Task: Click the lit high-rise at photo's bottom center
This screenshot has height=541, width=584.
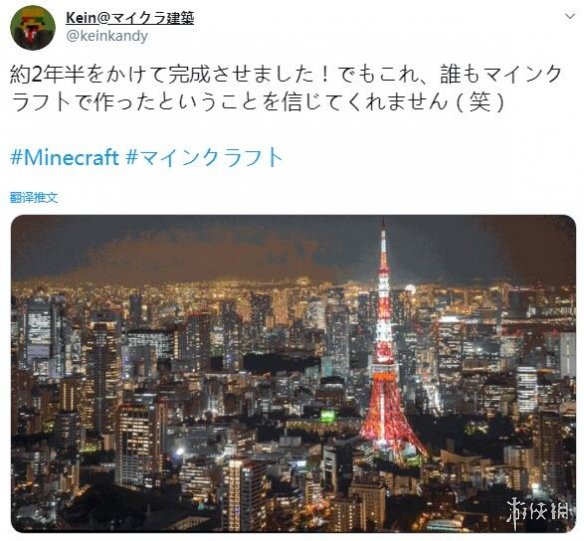Action: (244, 493)
